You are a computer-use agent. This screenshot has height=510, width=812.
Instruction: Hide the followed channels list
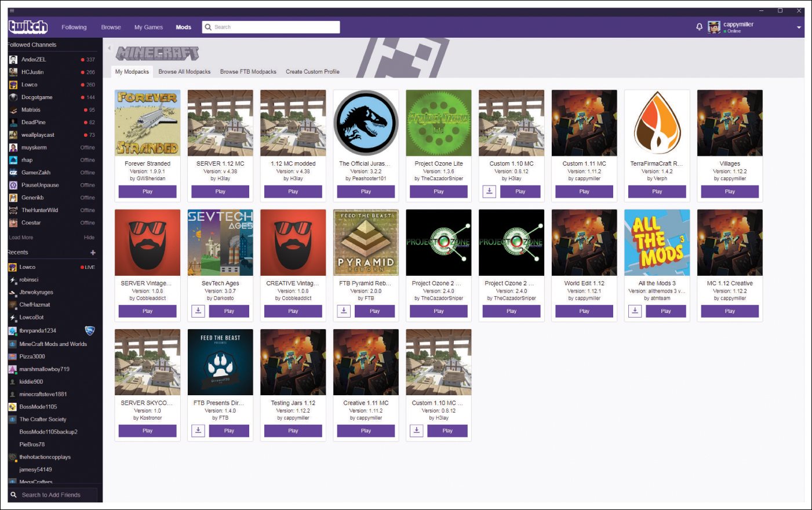tap(89, 238)
